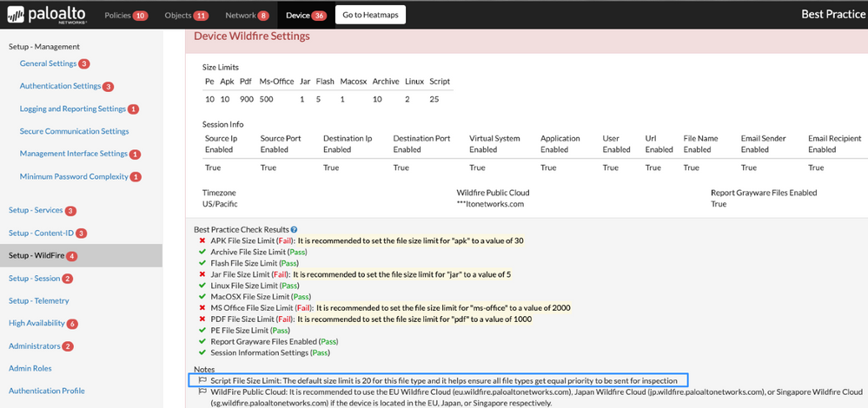Click the green check beside Report Grayware Files Enabled

point(202,341)
